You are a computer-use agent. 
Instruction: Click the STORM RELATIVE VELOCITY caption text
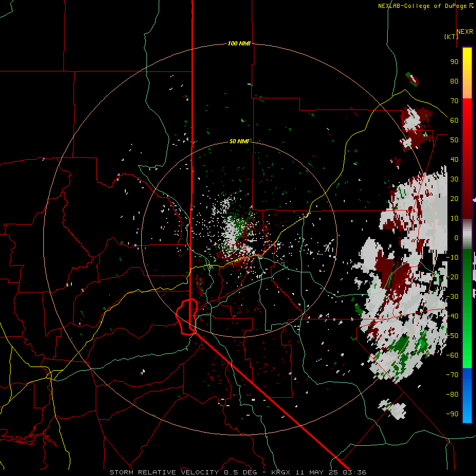coord(164,472)
